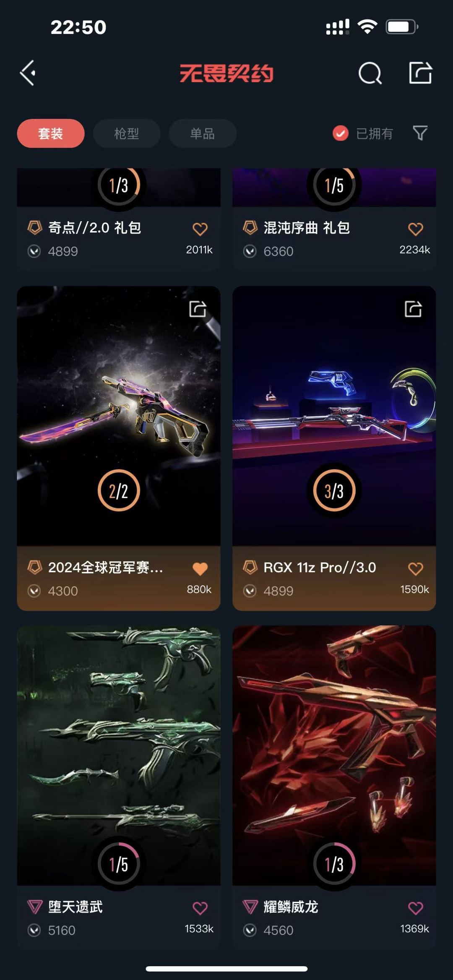Tap the 2/2 progress ring
Screen dimensions: 453x980
[119, 490]
